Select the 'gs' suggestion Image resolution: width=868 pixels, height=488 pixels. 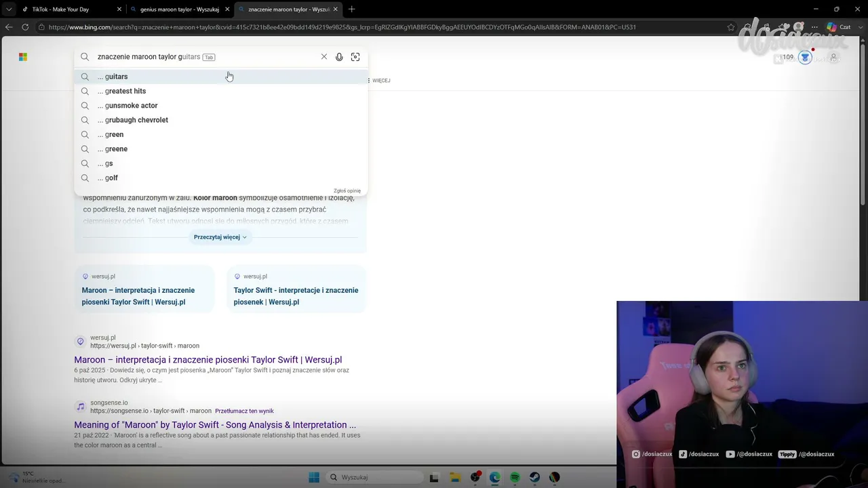click(x=221, y=163)
